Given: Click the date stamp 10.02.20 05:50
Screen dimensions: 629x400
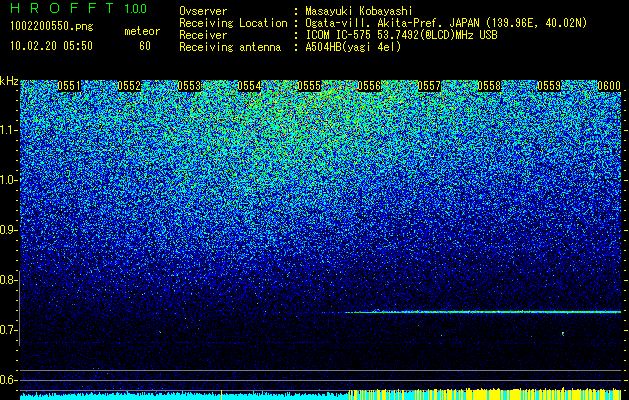Looking at the screenshot, I should [x=51, y=46].
